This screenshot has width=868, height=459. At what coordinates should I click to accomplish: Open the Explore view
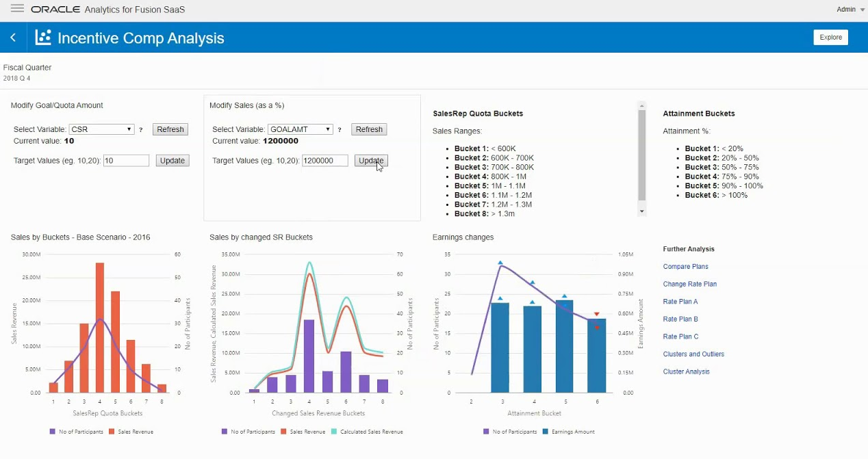click(x=830, y=37)
